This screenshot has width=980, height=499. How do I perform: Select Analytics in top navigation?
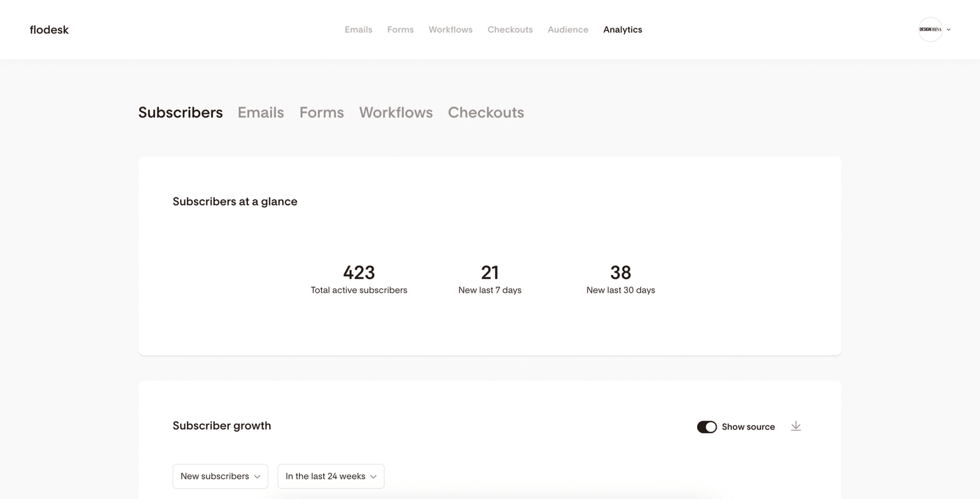[622, 29]
